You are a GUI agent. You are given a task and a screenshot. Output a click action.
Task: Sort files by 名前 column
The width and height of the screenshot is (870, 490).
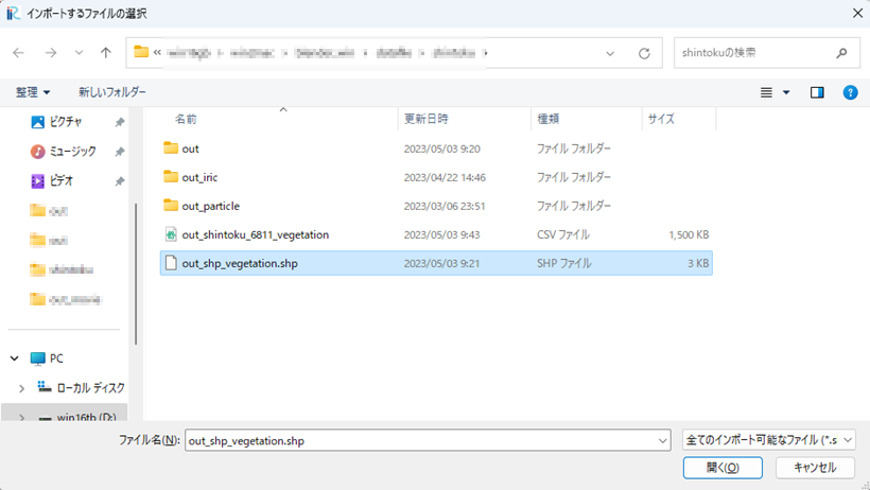[186, 119]
